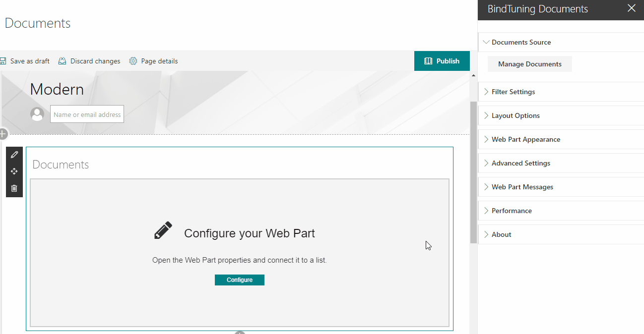Close the BindTuning Documents panel
Image resolution: width=644 pixels, height=334 pixels.
(632, 8)
